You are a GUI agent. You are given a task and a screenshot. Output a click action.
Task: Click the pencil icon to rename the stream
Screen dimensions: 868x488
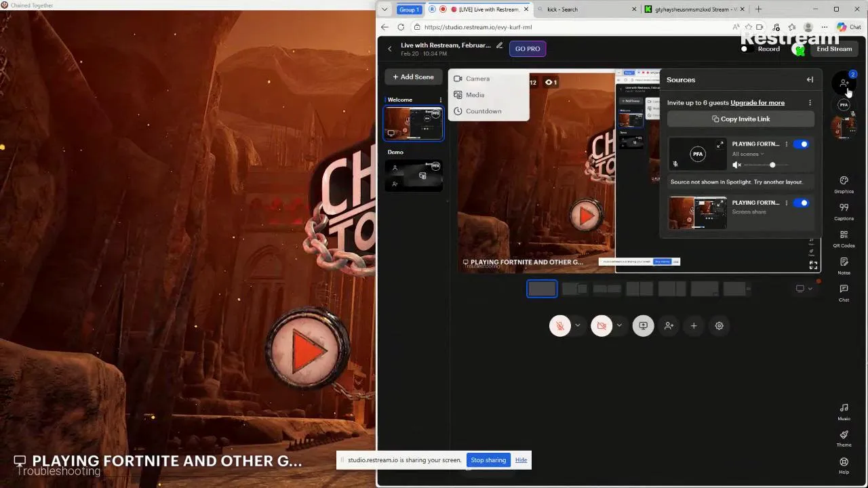coord(499,45)
